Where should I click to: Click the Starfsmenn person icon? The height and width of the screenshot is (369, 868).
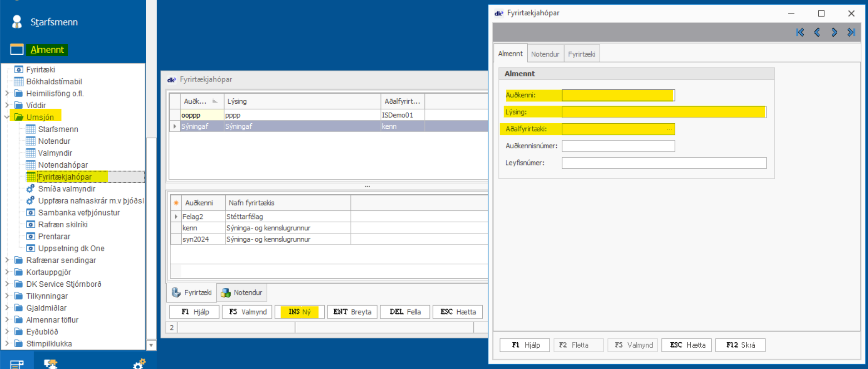[17, 22]
